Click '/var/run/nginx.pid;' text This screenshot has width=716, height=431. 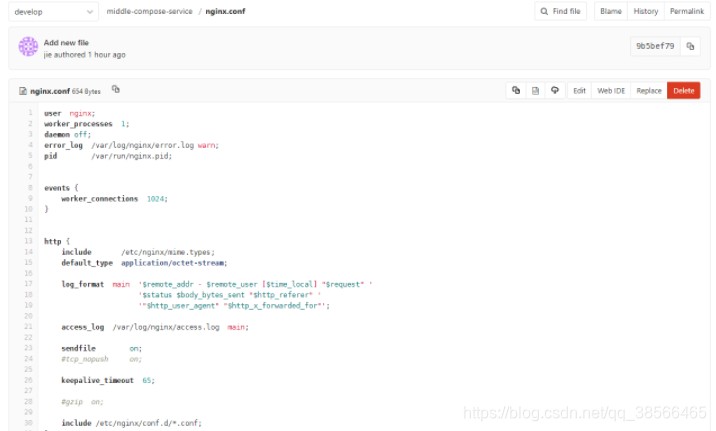(132, 156)
